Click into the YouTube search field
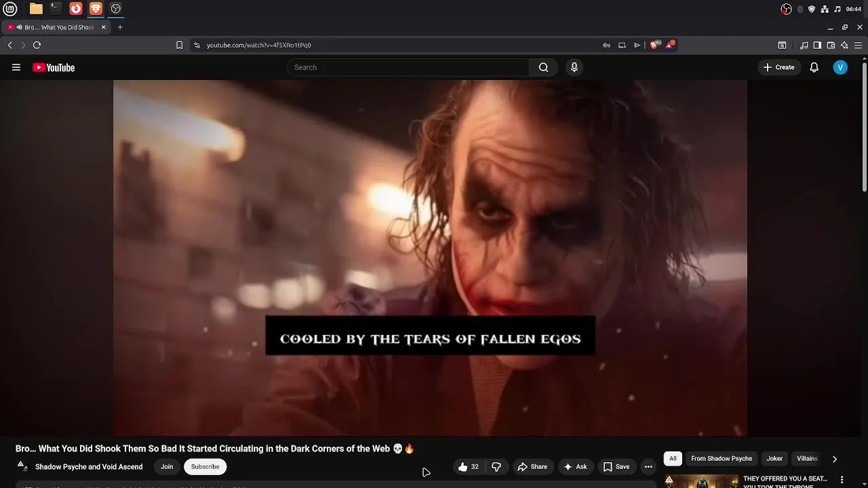 tap(408, 67)
